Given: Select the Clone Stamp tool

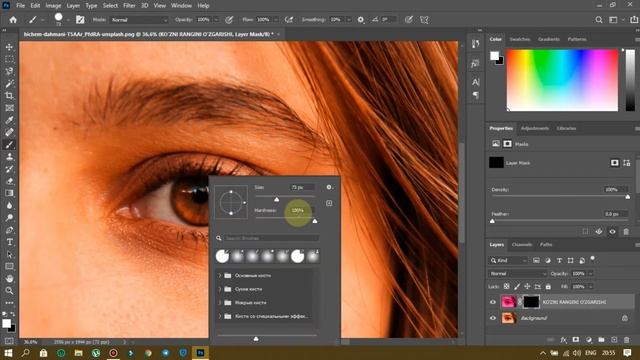Looking at the screenshot, I should (x=9, y=157).
